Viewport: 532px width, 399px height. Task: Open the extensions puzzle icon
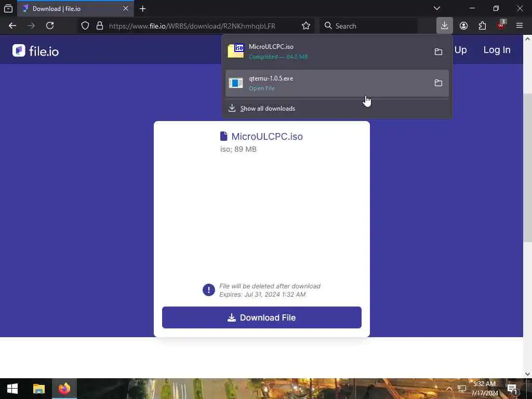tap(482, 26)
